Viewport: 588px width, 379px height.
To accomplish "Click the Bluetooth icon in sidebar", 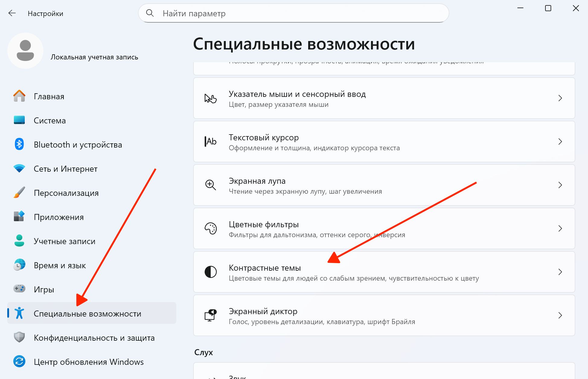I will 19,144.
